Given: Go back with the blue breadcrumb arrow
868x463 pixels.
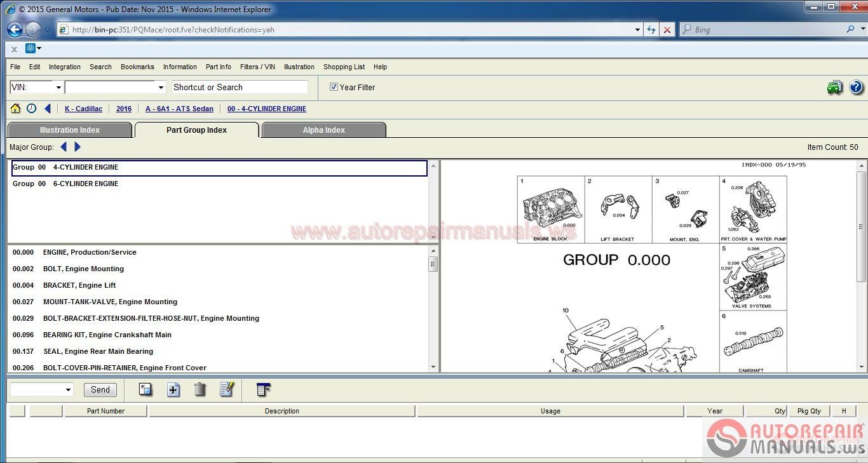Looking at the screenshot, I should (x=48, y=109).
